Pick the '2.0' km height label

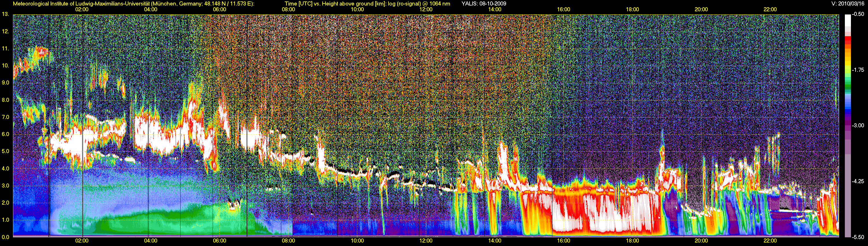click(x=5, y=203)
